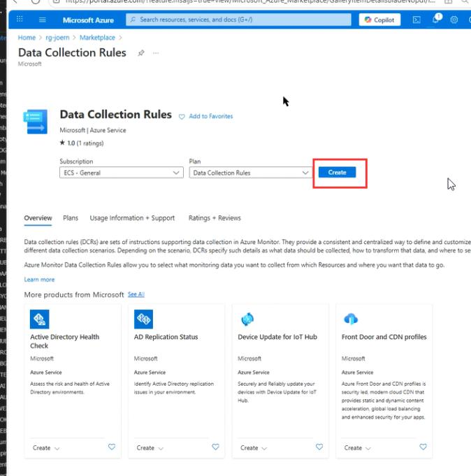Open See All Microsoft products link
471x476 pixels.
pos(136,294)
